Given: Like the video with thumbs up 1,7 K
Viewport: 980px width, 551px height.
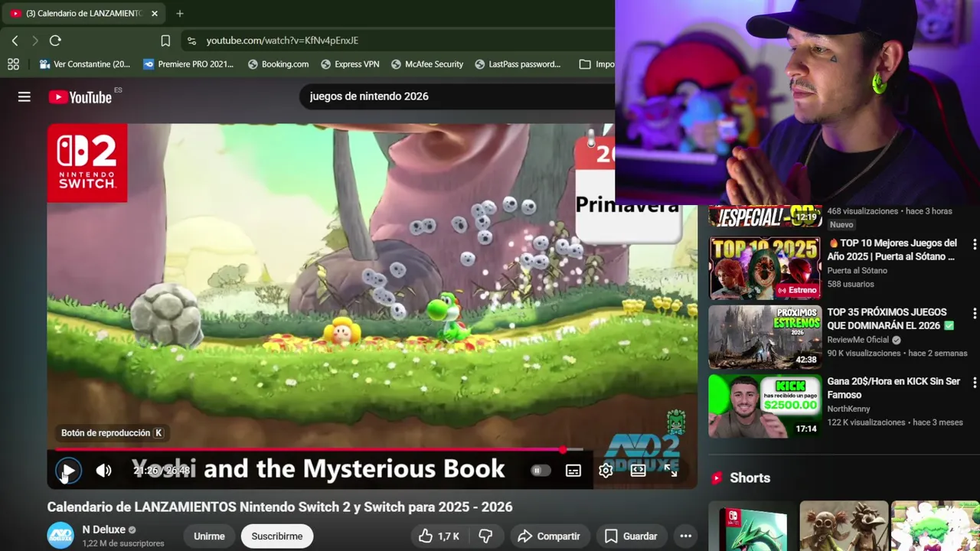Looking at the screenshot, I should coord(439,536).
